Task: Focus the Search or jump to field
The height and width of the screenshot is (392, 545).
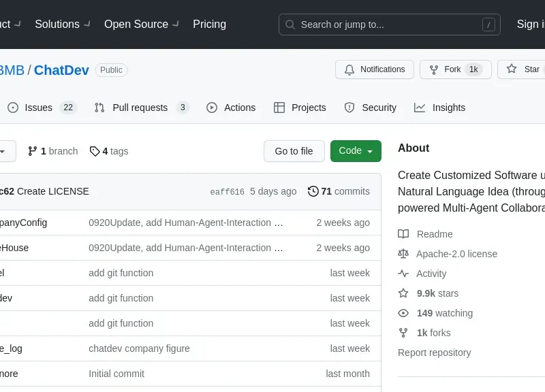Action: 389,24
